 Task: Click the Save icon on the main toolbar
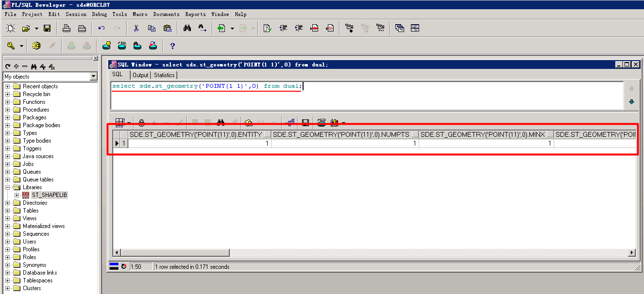pos(47,28)
